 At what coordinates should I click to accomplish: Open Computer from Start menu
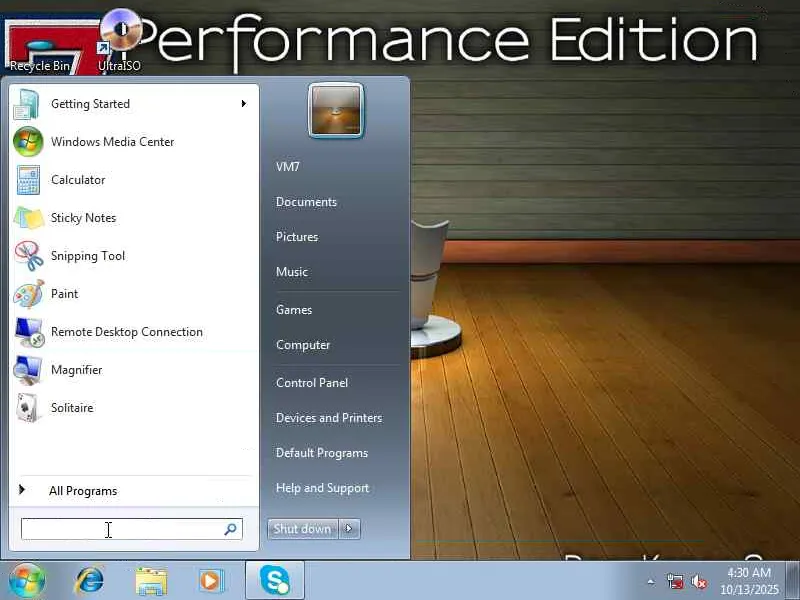click(x=303, y=345)
